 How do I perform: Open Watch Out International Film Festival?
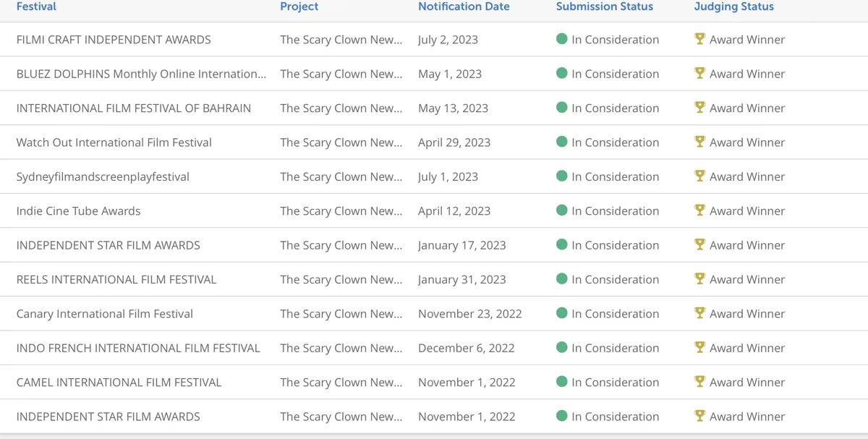114,142
